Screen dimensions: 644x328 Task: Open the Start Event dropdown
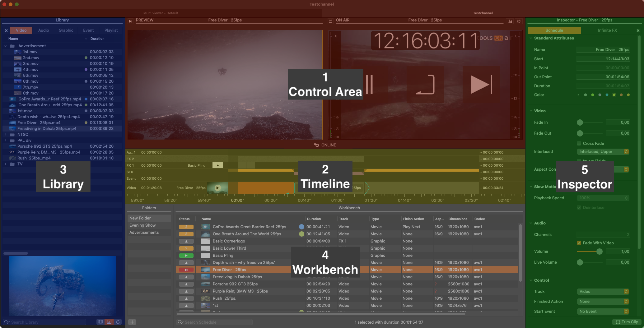pyautogui.click(x=603, y=312)
